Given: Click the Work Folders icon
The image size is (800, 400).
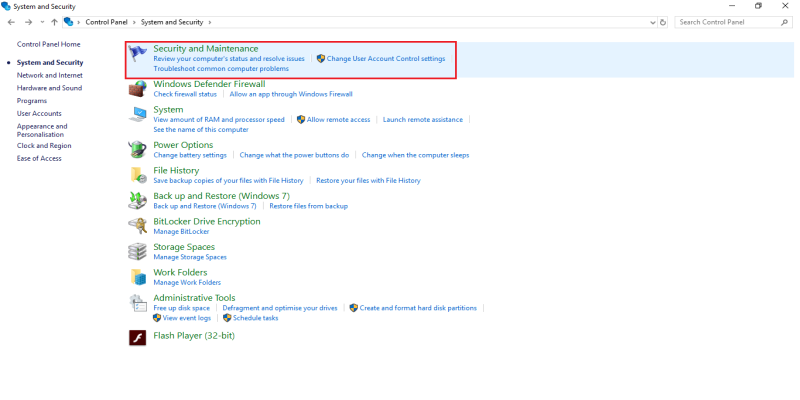Looking at the screenshot, I should point(137,277).
